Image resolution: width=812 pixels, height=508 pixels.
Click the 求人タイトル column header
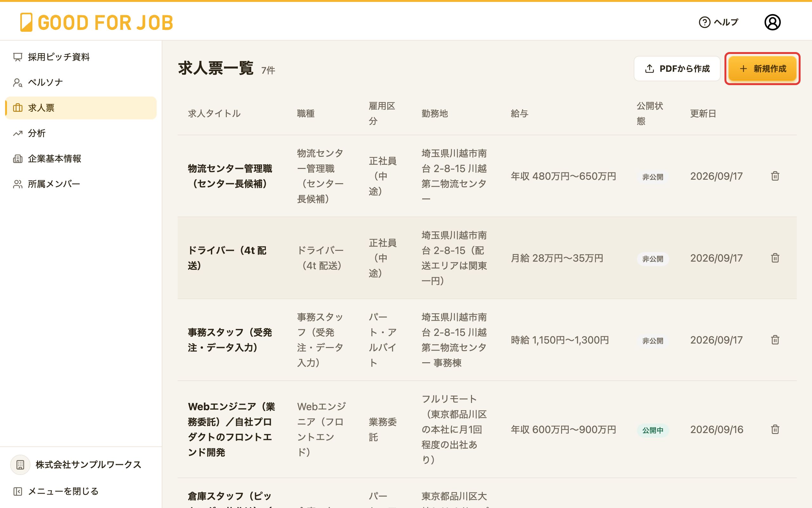(214, 114)
